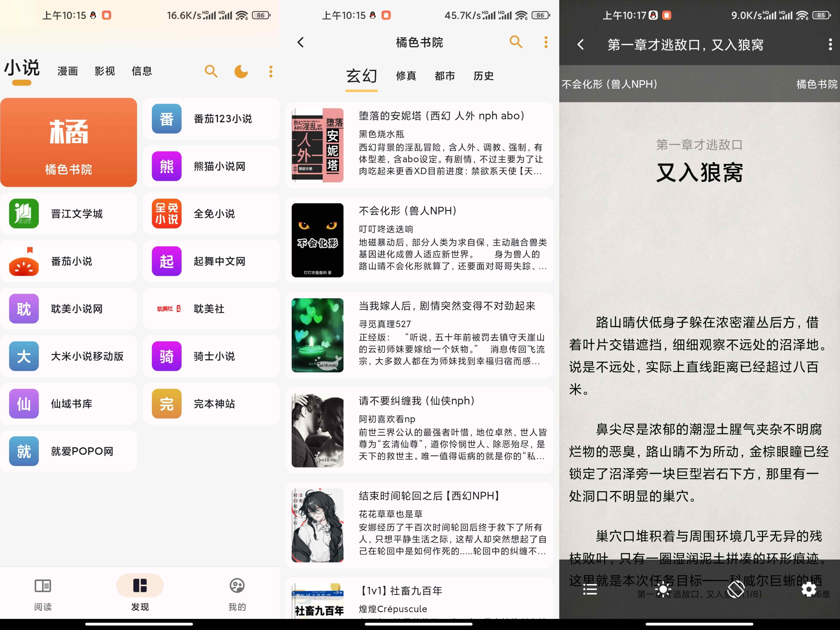840x630 pixels.
Task: Go to the 阅读 bottom tab
Action: (42, 594)
